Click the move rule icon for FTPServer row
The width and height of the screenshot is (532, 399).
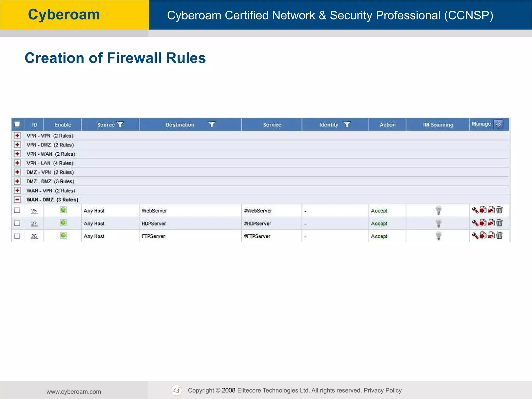(x=491, y=235)
